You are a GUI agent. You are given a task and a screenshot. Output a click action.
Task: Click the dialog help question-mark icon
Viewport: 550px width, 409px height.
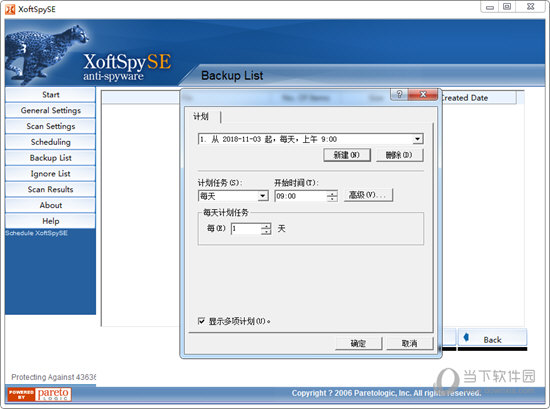tap(399, 94)
